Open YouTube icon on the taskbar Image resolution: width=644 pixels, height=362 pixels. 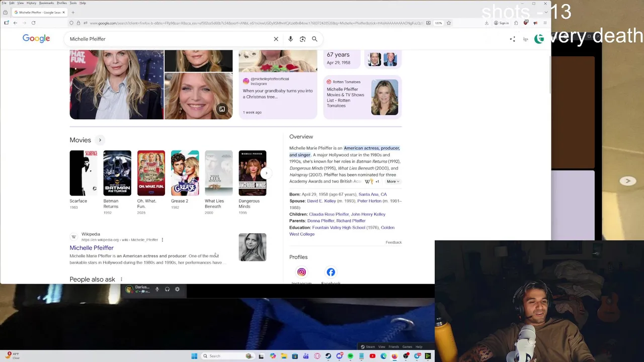pyautogui.click(x=372, y=356)
